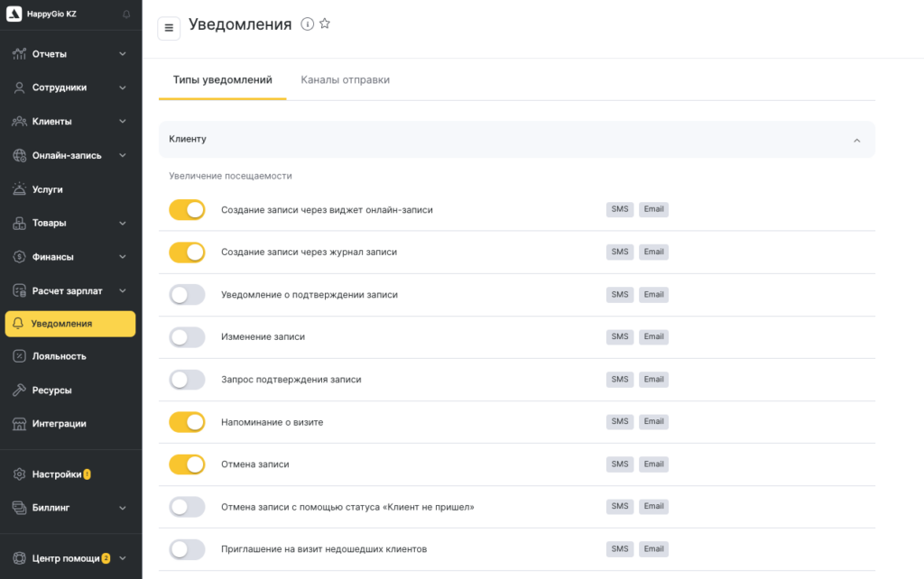Click the info icon next to page title
This screenshot has height=579, width=924.
307,24
